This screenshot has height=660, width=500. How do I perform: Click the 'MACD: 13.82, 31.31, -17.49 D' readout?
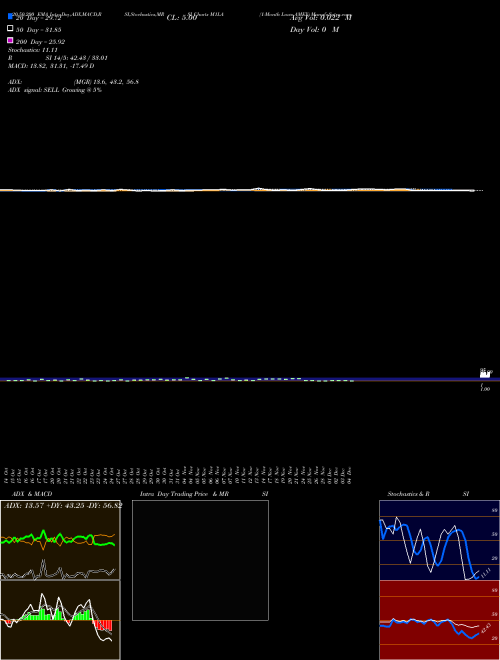click(51, 66)
